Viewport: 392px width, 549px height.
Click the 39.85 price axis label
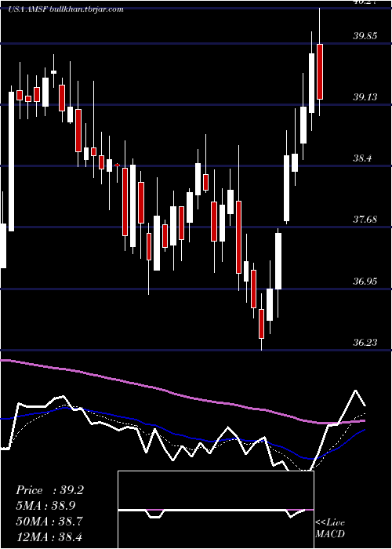pos(365,36)
